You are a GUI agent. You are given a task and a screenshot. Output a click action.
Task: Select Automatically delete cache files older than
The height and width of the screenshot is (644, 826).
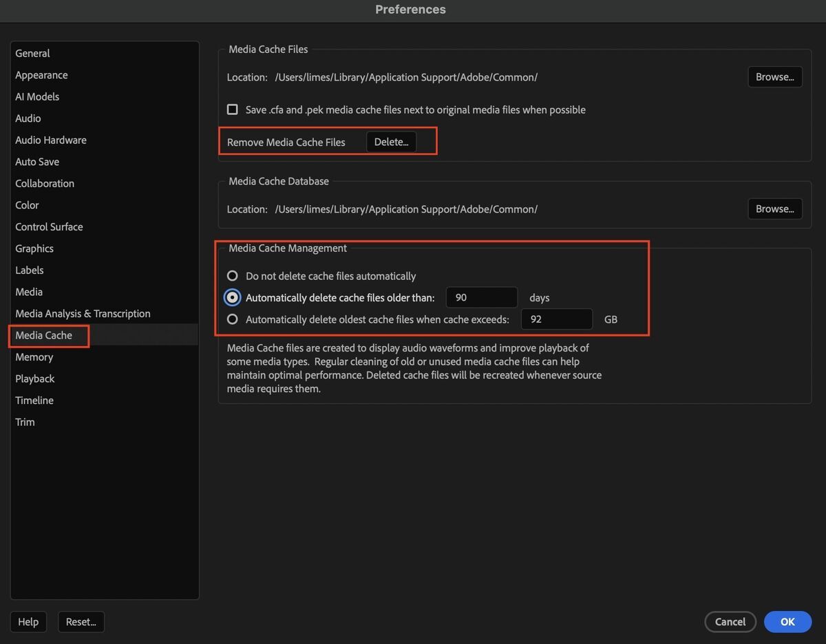point(233,297)
